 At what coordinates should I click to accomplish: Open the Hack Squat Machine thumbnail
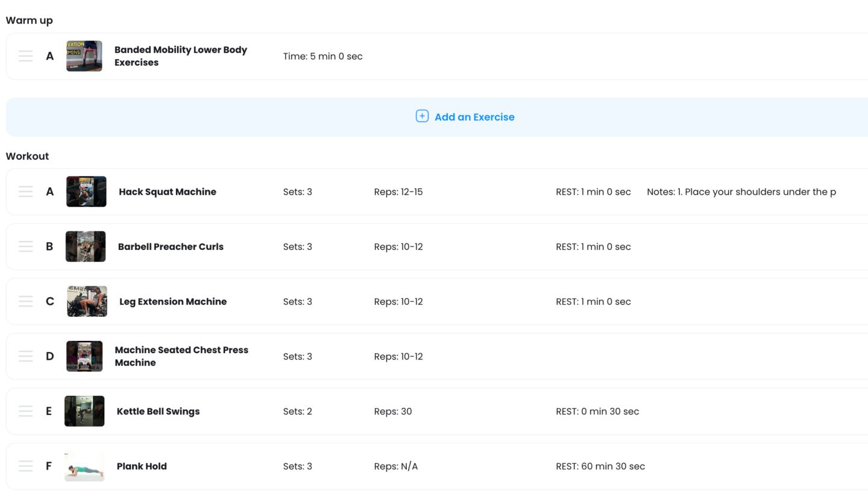pyautogui.click(x=86, y=192)
